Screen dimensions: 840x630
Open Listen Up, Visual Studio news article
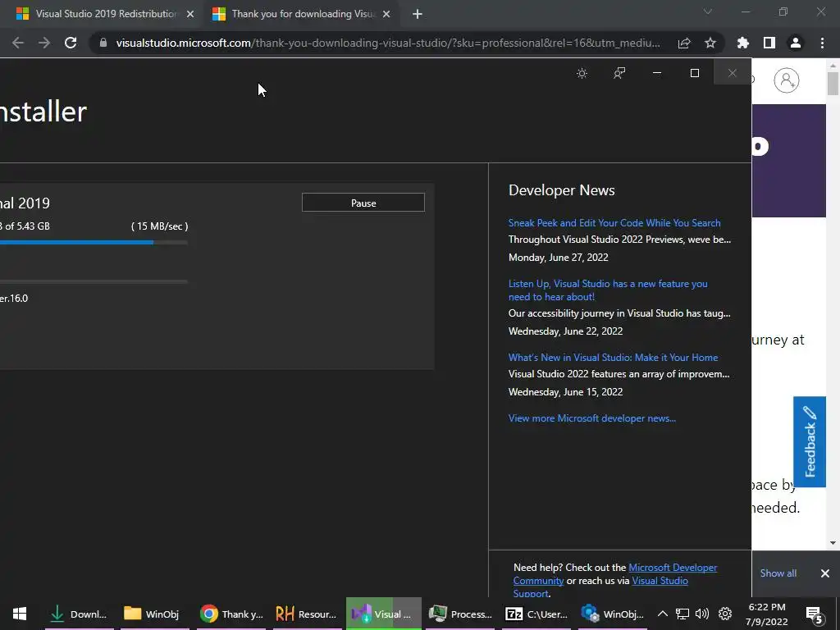[x=608, y=290]
